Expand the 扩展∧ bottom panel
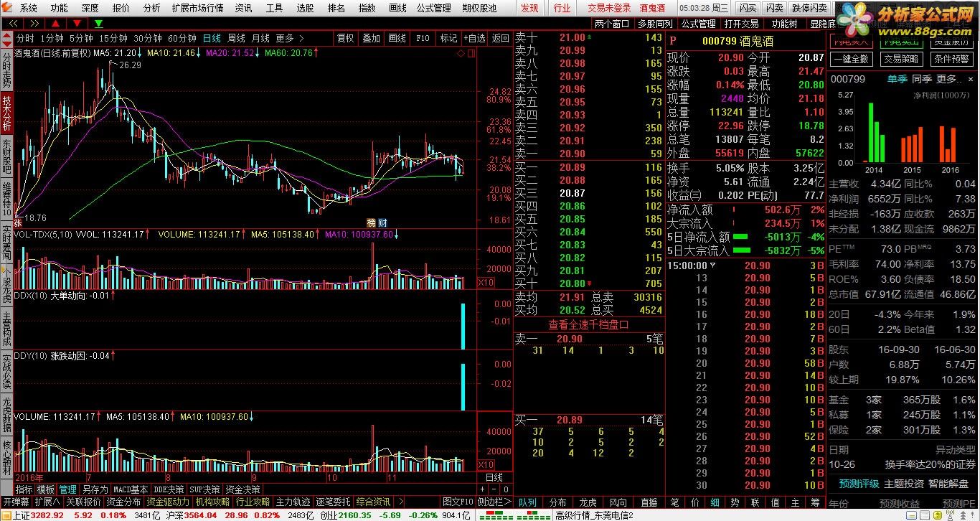This screenshot has width=980, height=521. 47,502
